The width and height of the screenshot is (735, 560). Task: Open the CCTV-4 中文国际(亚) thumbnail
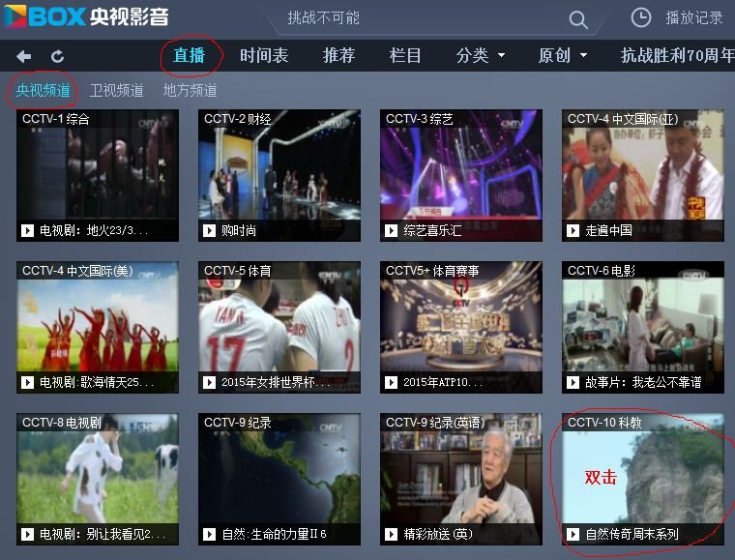tap(643, 175)
